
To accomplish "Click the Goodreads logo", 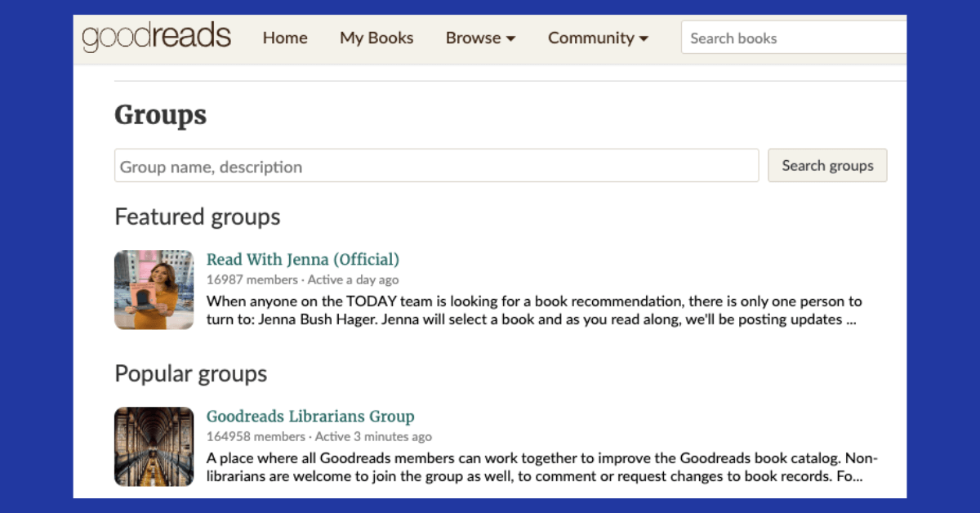I will pyautogui.click(x=155, y=37).
